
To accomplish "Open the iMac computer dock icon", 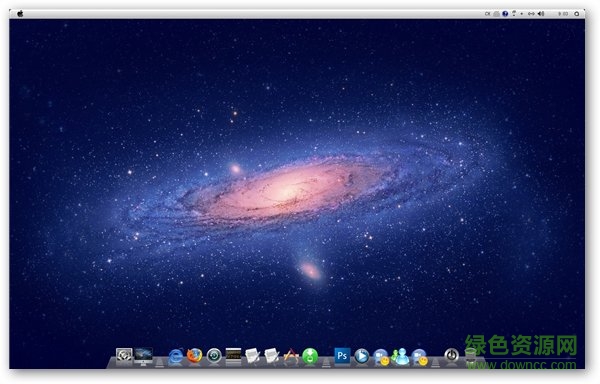I will pyautogui.click(x=143, y=356).
